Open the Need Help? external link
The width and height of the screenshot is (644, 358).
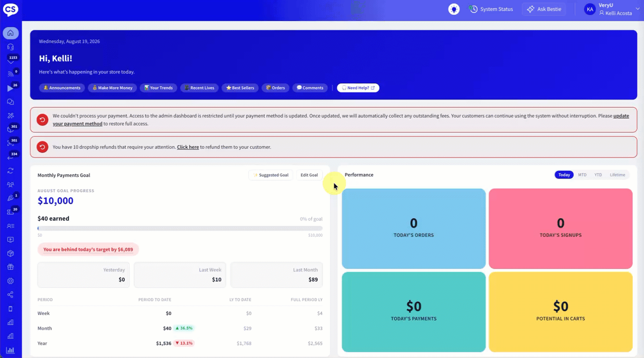(358, 88)
